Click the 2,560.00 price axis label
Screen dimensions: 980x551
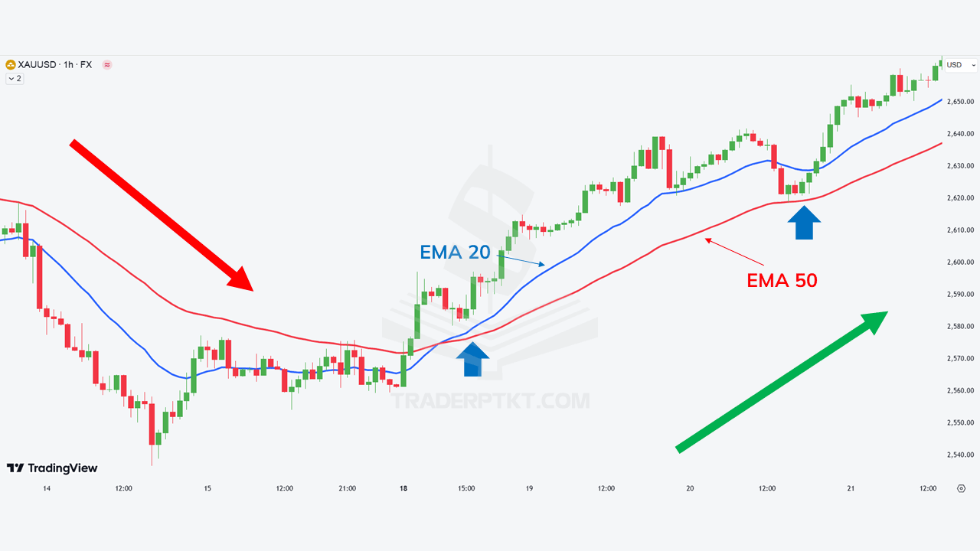pyautogui.click(x=959, y=390)
